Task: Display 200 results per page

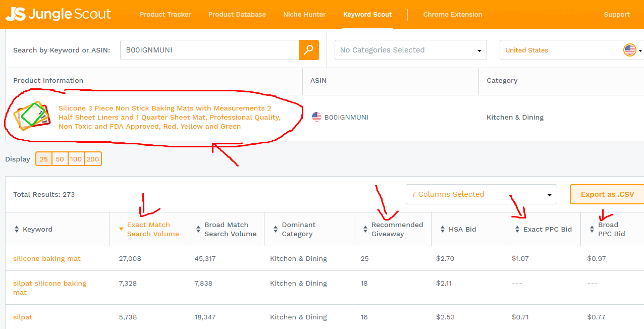Action: click(x=93, y=159)
